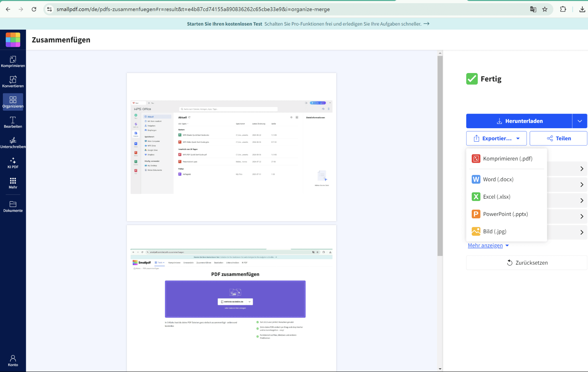Click the second merged page thumbnail
Image resolution: width=588 pixels, height=372 pixels.
(x=231, y=298)
